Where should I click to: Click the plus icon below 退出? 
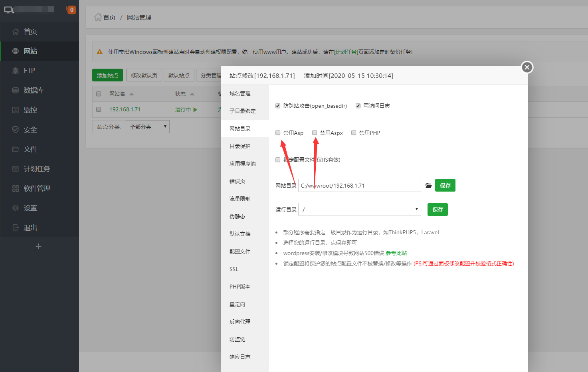tap(38, 246)
